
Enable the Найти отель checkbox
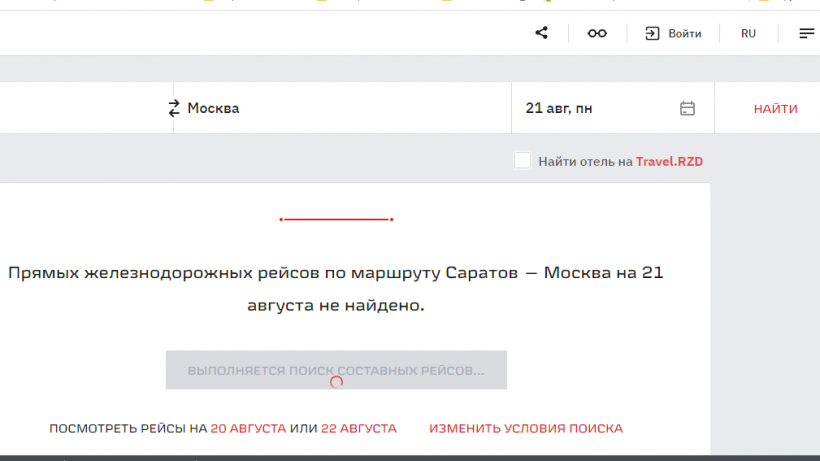[x=522, y=161]
